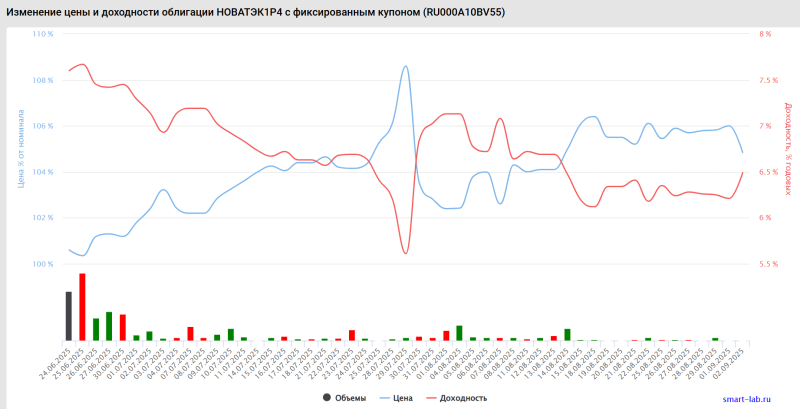The width and height of the screenshot is (800, 409).
Task: Click the green volume bar for 27.06.2025
Action: click(x=109, y=326)
